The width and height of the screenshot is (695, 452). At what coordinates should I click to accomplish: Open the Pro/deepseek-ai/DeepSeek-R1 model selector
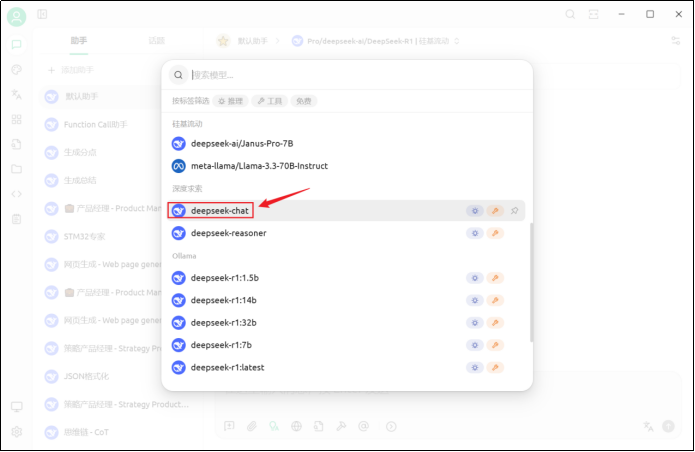375,41
